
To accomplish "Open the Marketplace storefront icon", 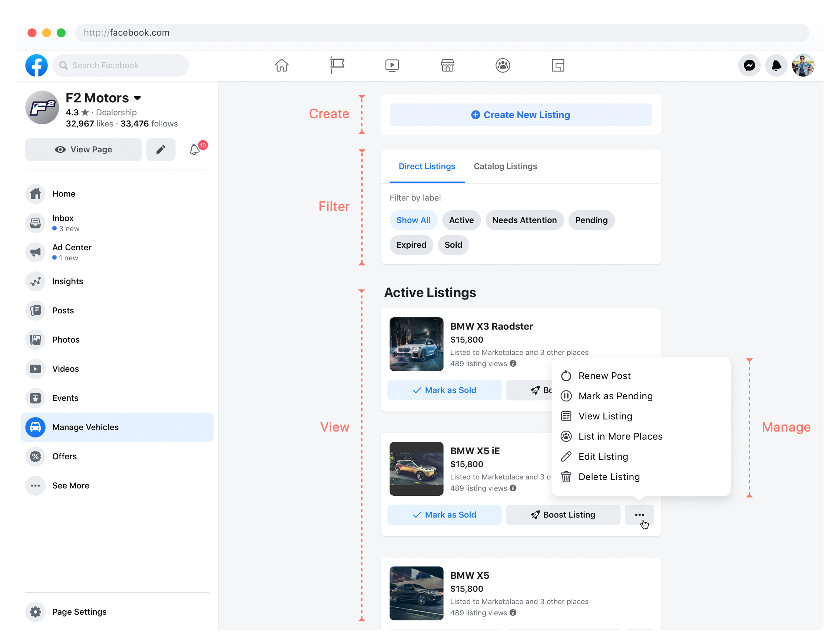I will click(x=447, y=65).
